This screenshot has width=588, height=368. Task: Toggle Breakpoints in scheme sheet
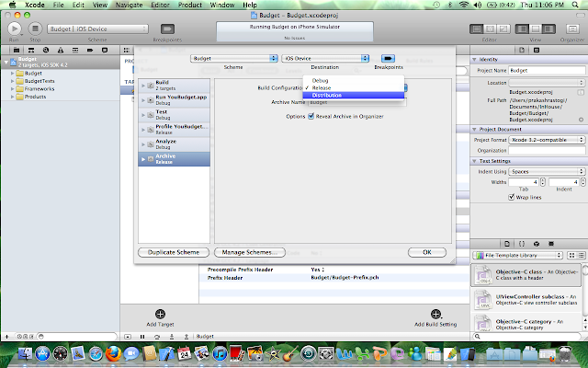tap(388, 58)
